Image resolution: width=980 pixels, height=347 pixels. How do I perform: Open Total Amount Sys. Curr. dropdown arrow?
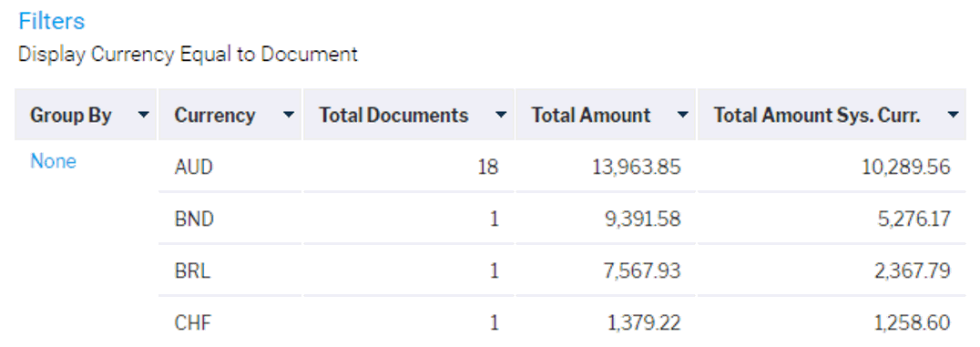953,115
